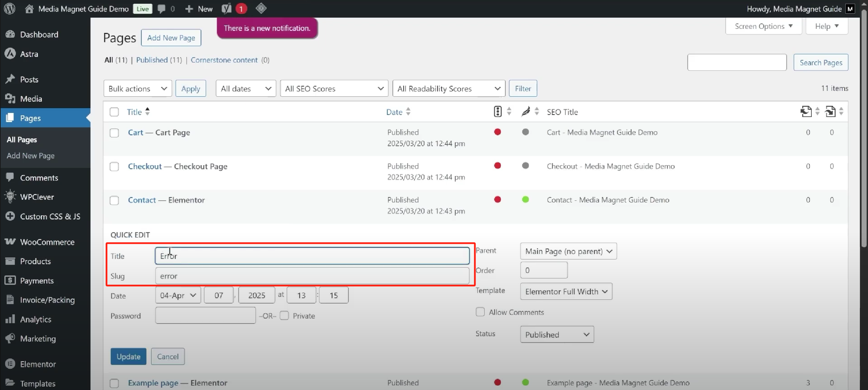Click the Search Pages button

(821, 62)
